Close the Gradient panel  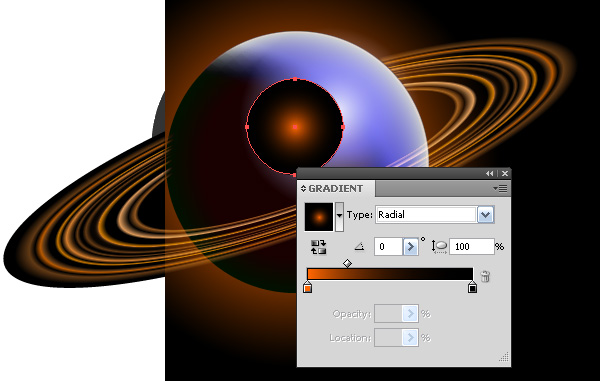coord(505,174)
